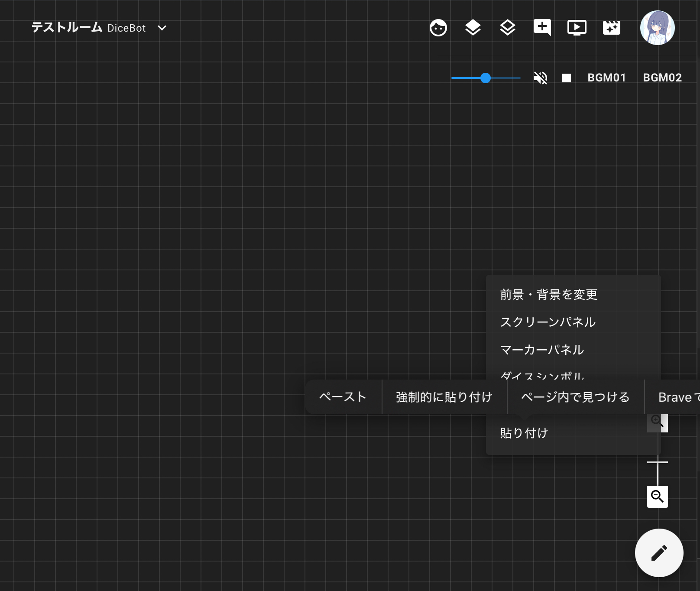Toggle the muted speaker icon

click(540, 78)
